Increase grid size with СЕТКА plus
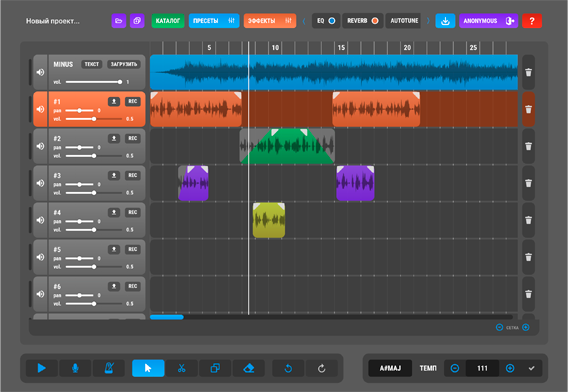The height and width of the screenshot is (392, 568). coord(526,327)
